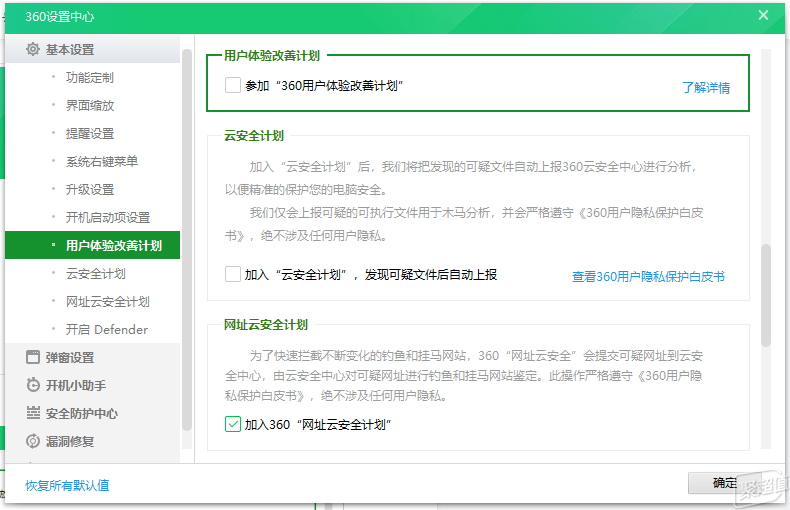The width and height of the screenshot is (790, 510).
Task: Click the icon beside 安全防护中心
Action: point(33,413)
